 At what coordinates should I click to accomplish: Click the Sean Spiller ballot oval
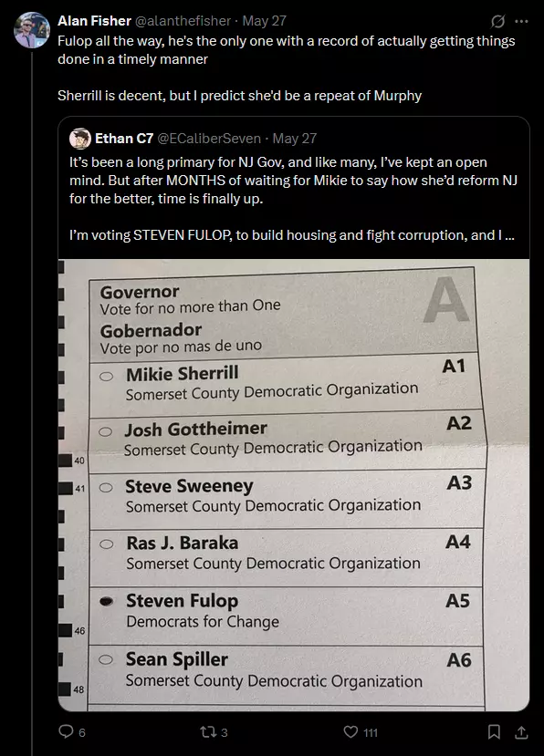(106, 659)
